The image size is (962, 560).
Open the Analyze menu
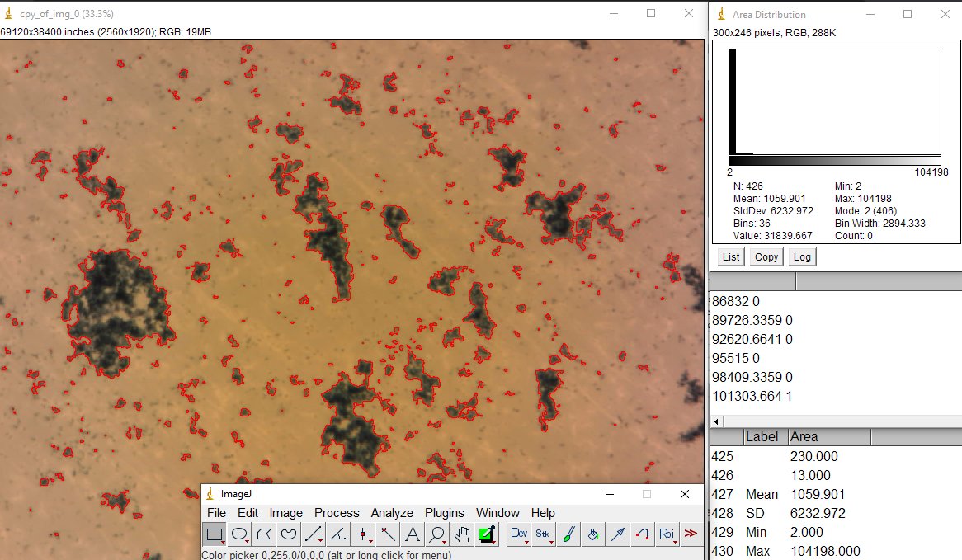[x=392, y=513]
